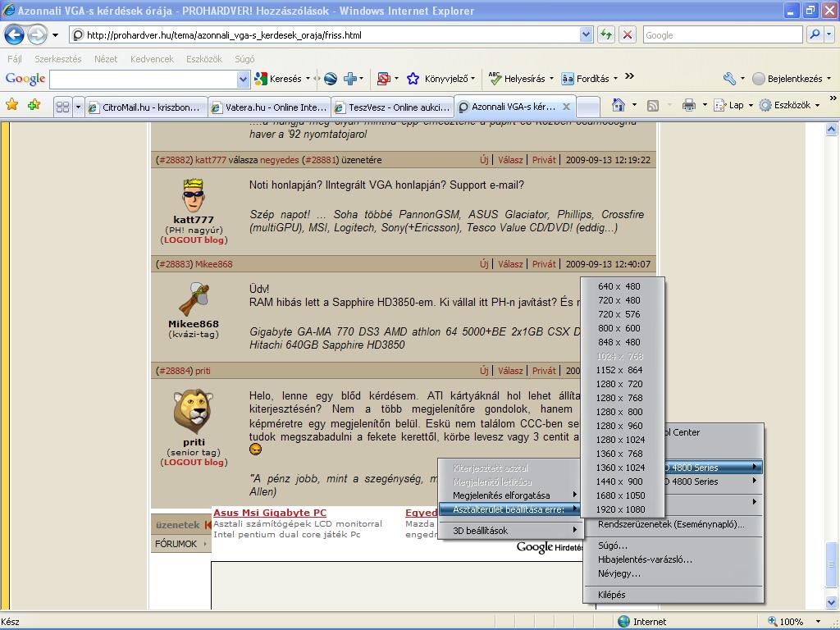
Task: Choose 1920 x 1080 resolution
Action: pyautogui.click(x=622, y=509)
